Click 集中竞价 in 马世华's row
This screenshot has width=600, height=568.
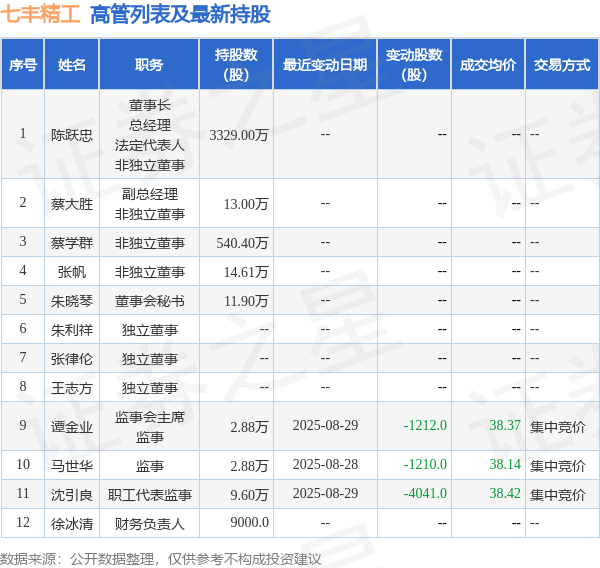[558, 465]
